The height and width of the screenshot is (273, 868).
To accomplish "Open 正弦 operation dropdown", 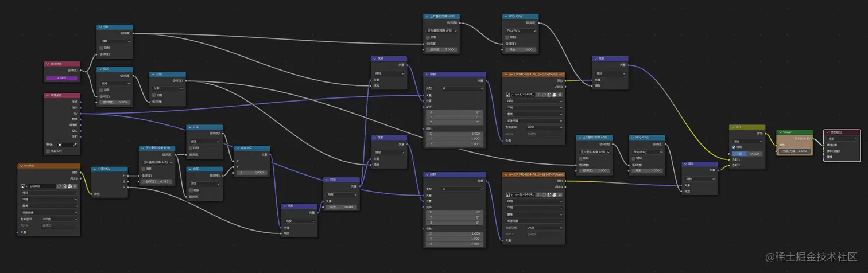I will (205, 142).
